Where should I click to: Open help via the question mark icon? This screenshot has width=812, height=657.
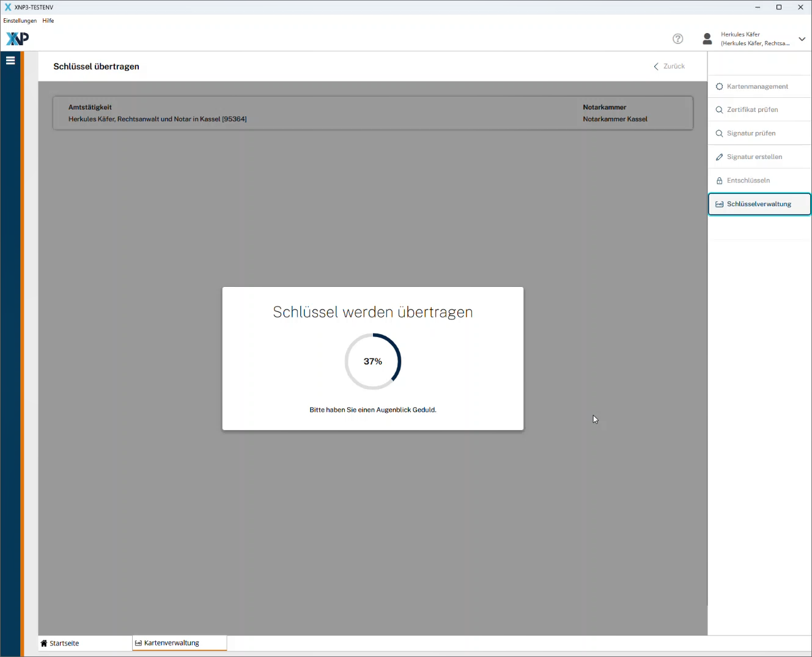[x=677, y=39]
